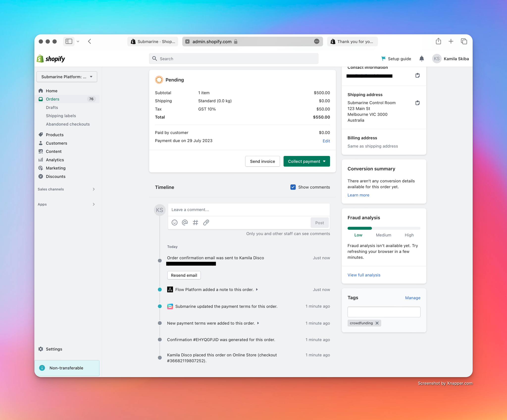
Task: Mention staff with @ icon
Action: tap(185, 222)
